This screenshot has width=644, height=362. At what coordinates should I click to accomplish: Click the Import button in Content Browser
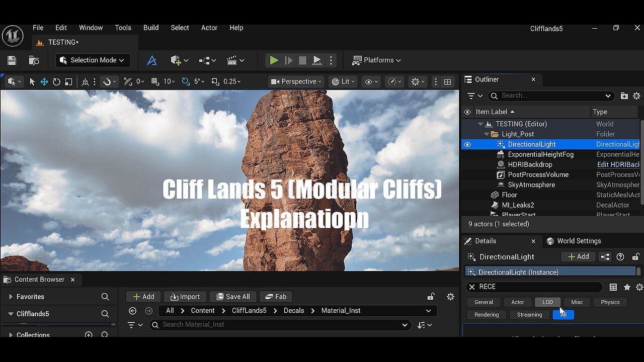[x=185, y=297]
